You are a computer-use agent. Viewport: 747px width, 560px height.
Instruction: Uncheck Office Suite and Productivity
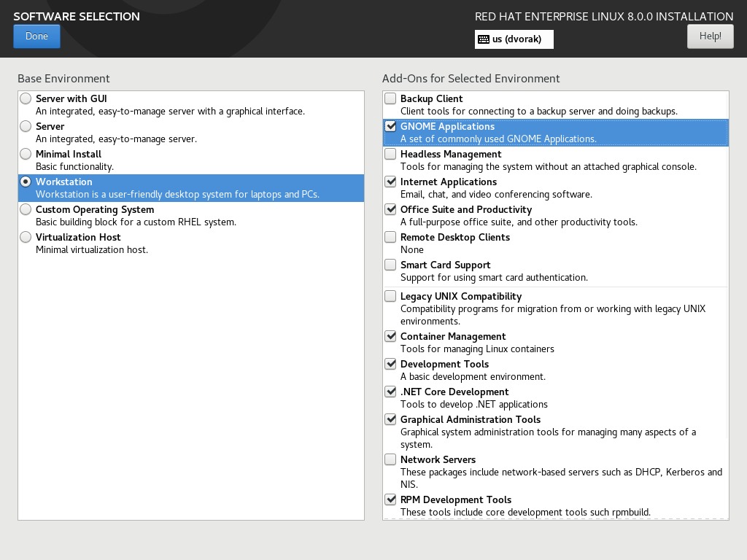click(x=390, y=209)
